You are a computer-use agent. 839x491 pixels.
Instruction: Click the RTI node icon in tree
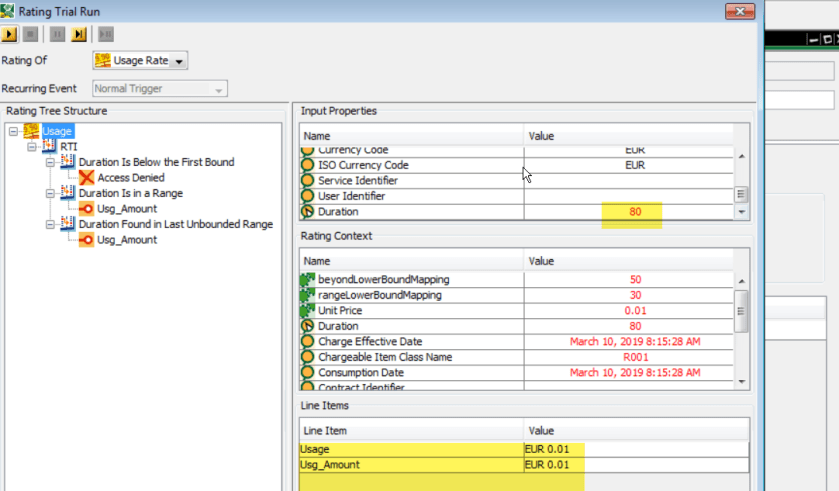point(49,146)
